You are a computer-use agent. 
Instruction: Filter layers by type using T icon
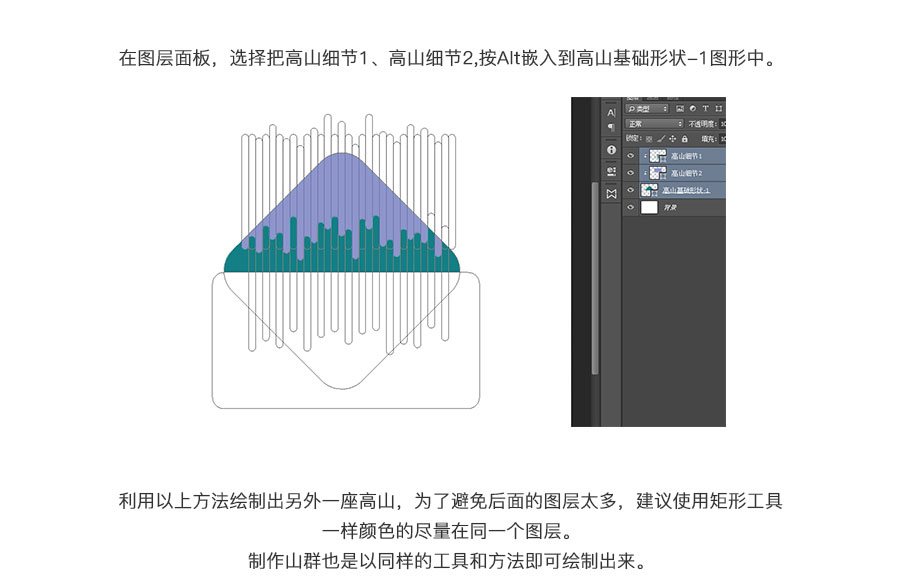[705, 109]
